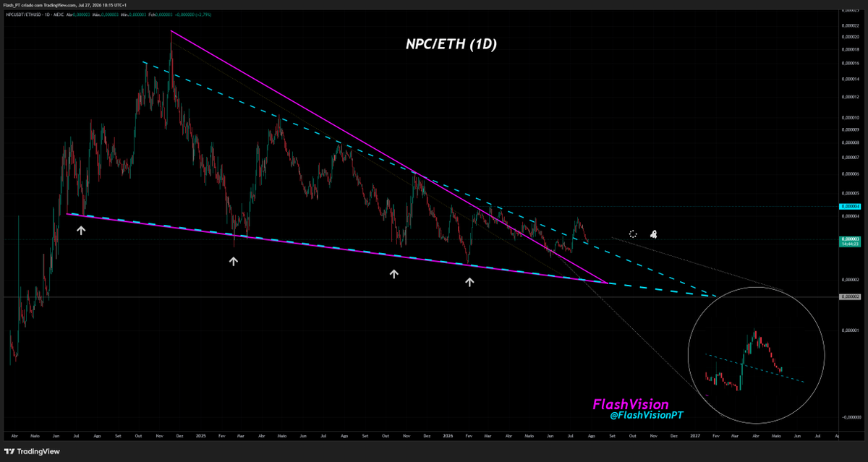Click the 0,000022 price axis label
The image size is (868, 462).
coord(851,25)
